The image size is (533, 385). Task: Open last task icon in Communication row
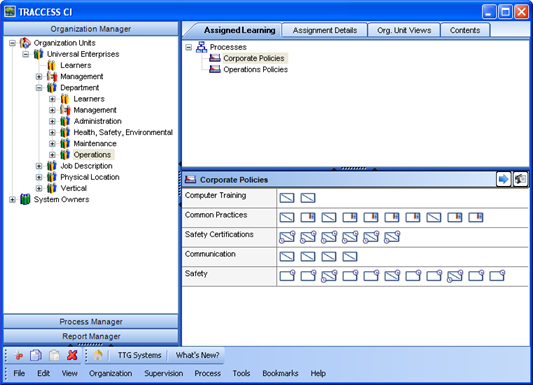(350, 256)
